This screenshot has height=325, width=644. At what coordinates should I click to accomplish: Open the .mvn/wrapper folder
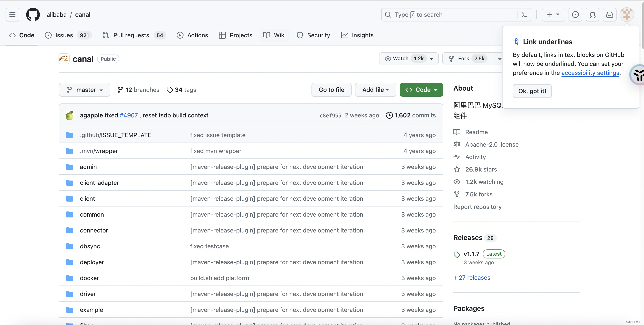coord(99,151)
